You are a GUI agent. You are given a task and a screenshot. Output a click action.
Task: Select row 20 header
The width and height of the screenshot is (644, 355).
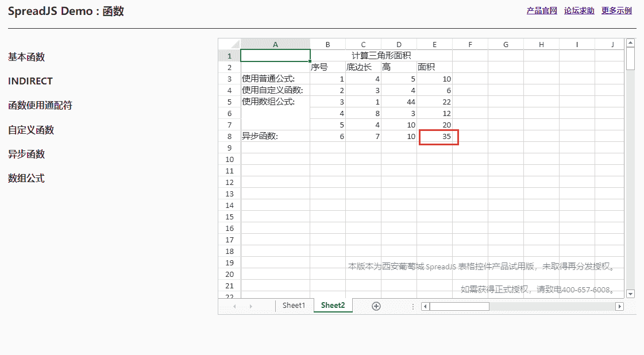230,275
